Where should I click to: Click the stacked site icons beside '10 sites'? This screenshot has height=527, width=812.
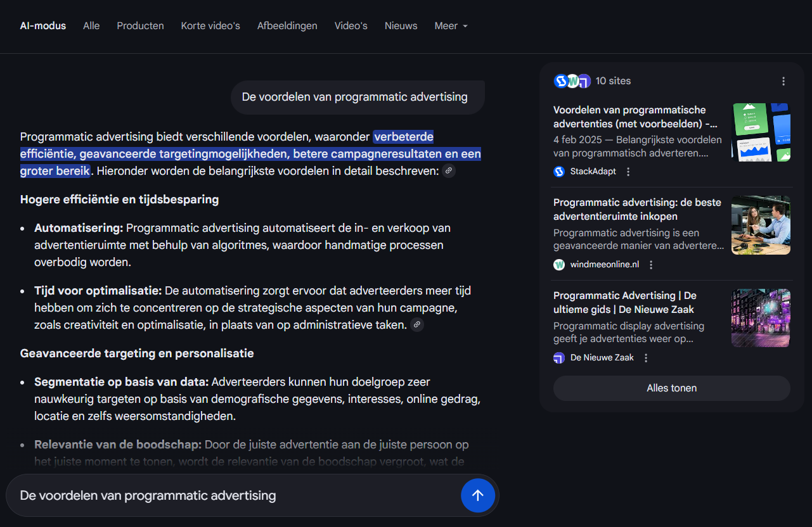pos(572,81)
